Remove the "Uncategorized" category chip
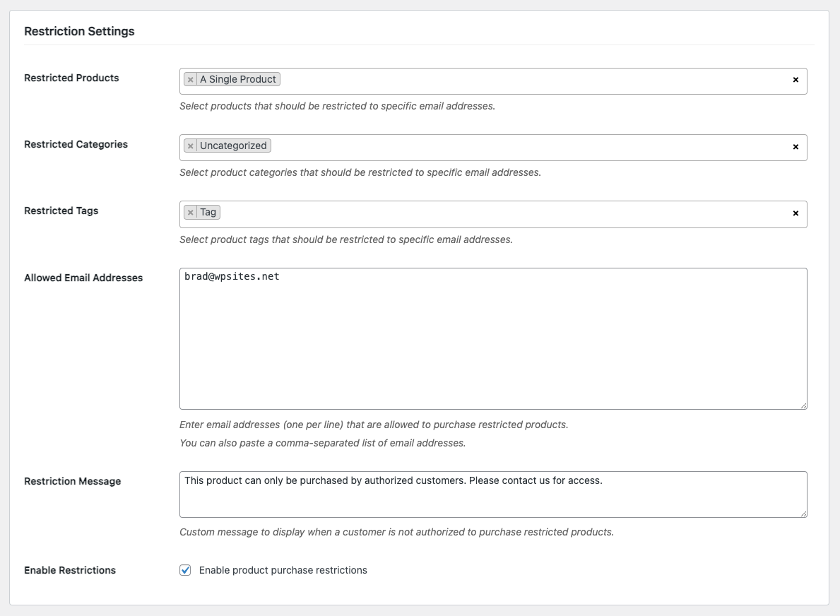This screenshot has height=616, width=840. click(x=191, y=146)
